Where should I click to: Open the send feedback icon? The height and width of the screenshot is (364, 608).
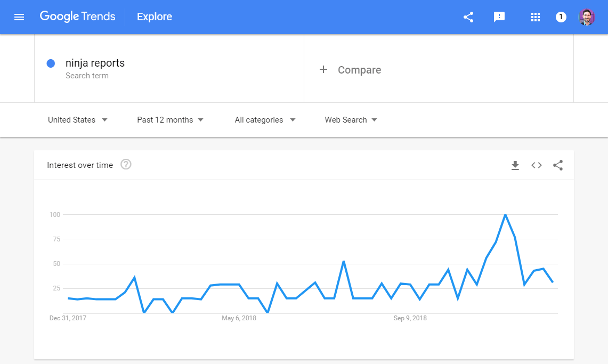click(x=499, y=17)
